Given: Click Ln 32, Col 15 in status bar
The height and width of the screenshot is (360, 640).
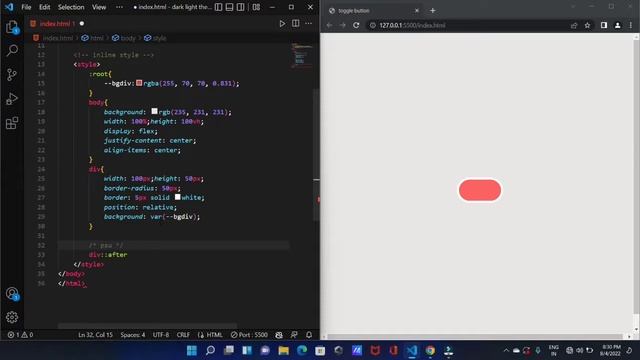Looking at the screenshot, I should coord(95,335).
